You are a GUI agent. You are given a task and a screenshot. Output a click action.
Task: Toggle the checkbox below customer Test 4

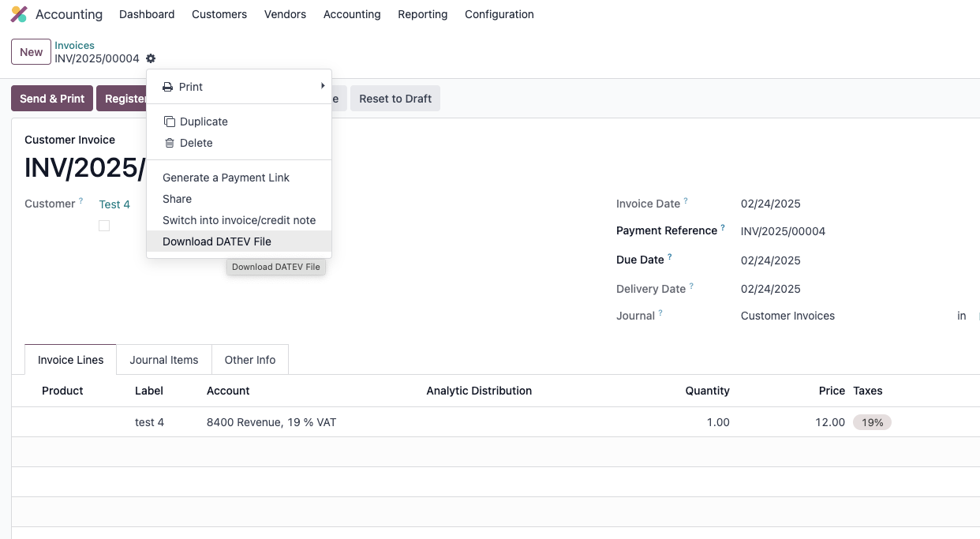(104, 226)
